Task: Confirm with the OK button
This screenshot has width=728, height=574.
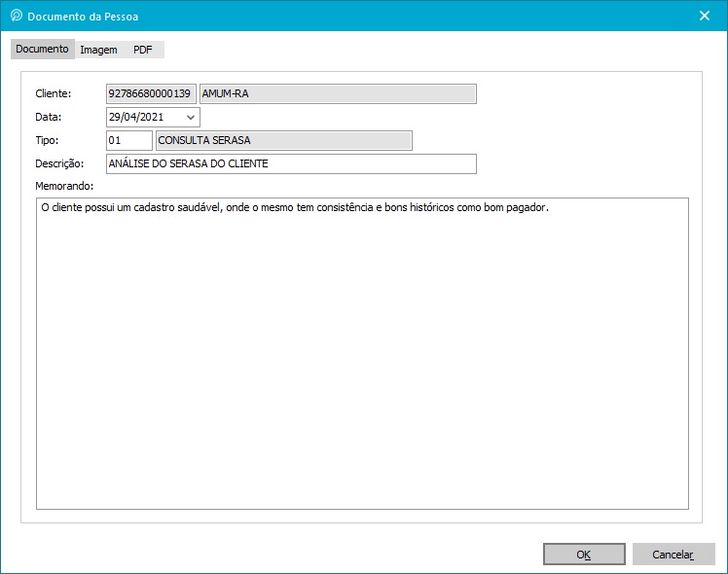Action: (584, 554)
